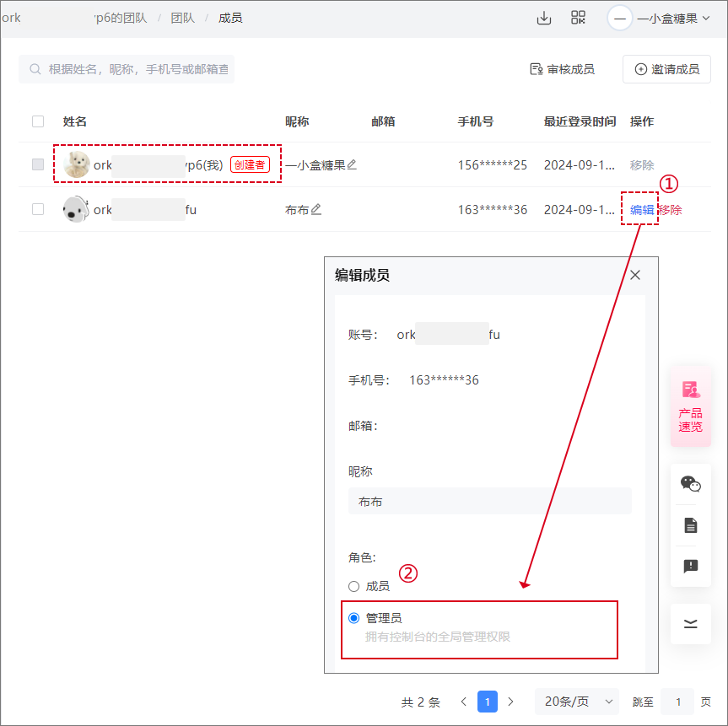Open the 20条/页 page size dropdown

click(x=576, y=701)
